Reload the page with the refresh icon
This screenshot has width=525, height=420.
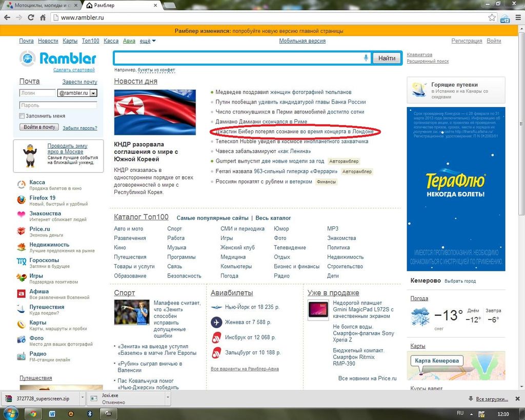(31, 18)
